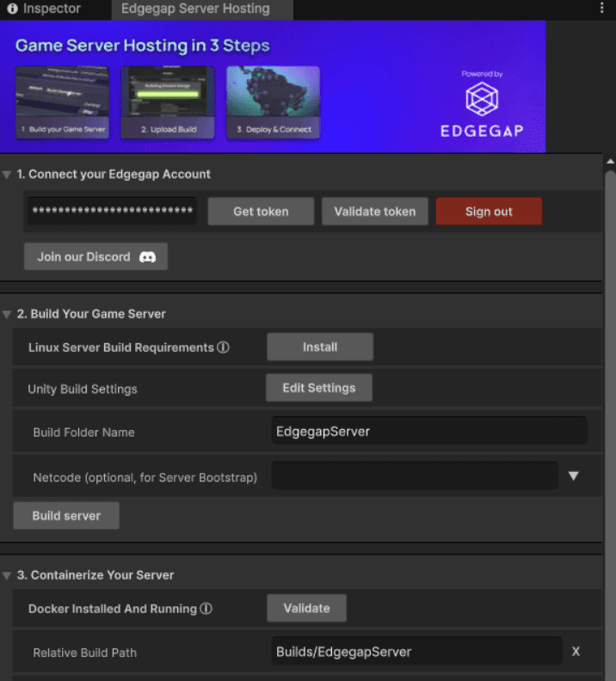Select the Edgegap Server Hosting tab
Screen dimensions: 616x681
click(202, 9)
